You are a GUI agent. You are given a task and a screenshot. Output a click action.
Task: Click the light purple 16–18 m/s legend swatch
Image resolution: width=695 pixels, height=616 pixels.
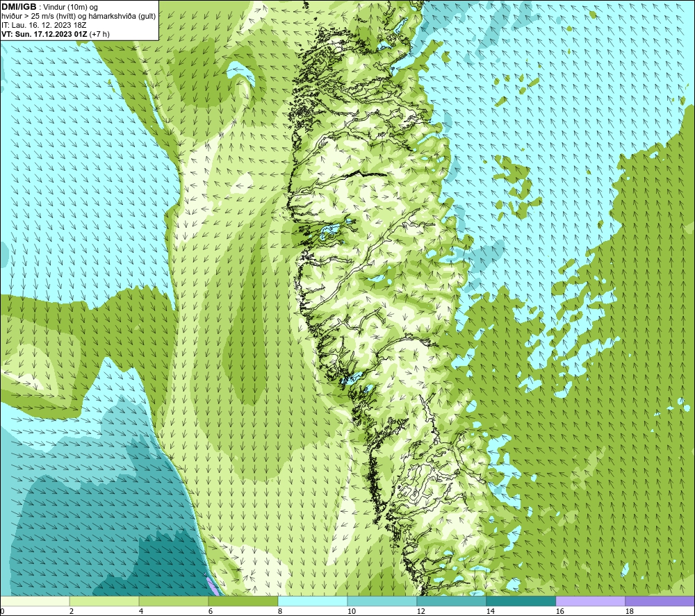point(590,601)
